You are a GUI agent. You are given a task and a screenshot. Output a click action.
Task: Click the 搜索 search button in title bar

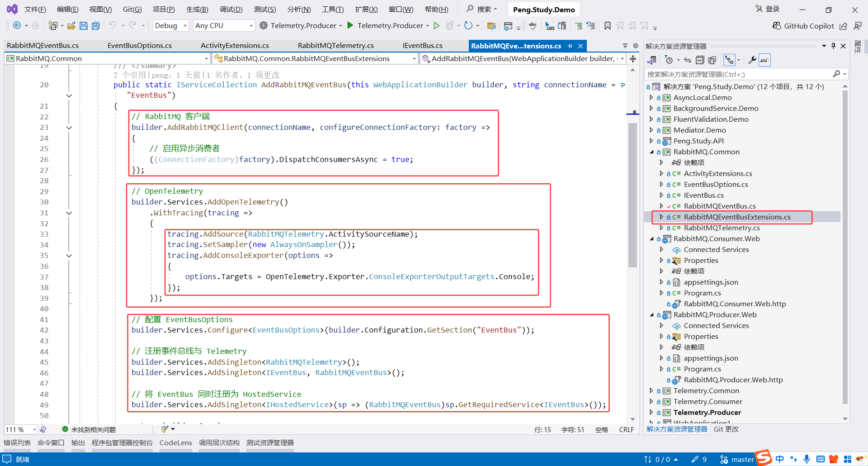(x=482, y=9)
